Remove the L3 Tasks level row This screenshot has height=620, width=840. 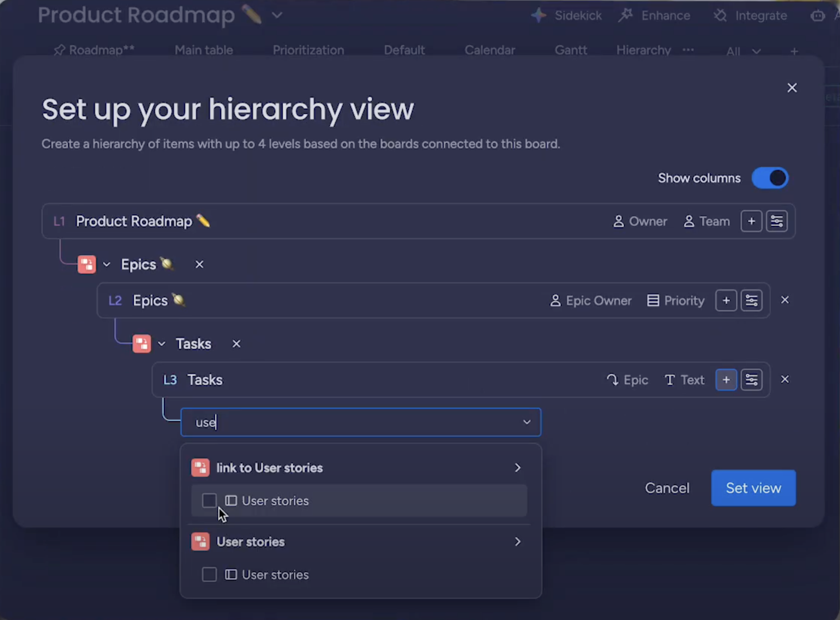[785, 380]
